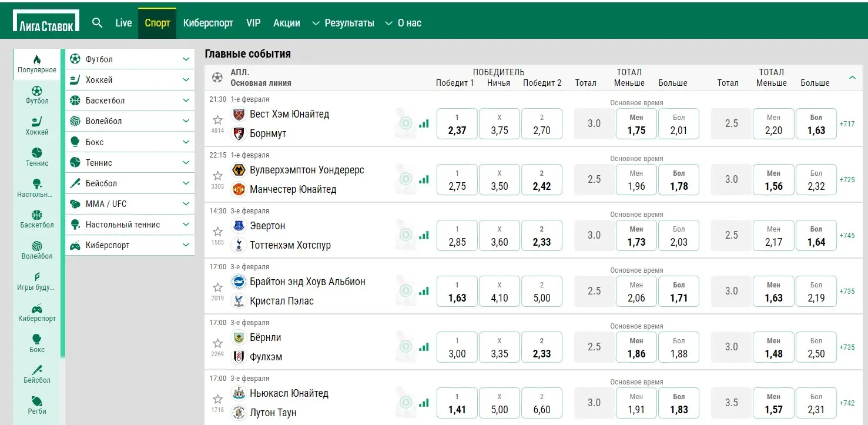Open +717 more markets for Вест Хэм
This screenshot has height=425, width=868.
click(847, 124)
